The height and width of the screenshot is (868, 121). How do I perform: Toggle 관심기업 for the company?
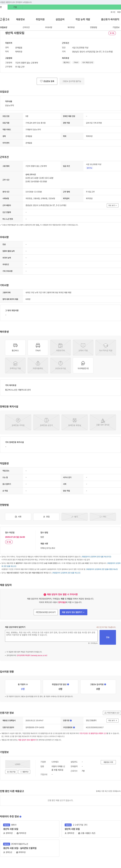pos(11,772)
